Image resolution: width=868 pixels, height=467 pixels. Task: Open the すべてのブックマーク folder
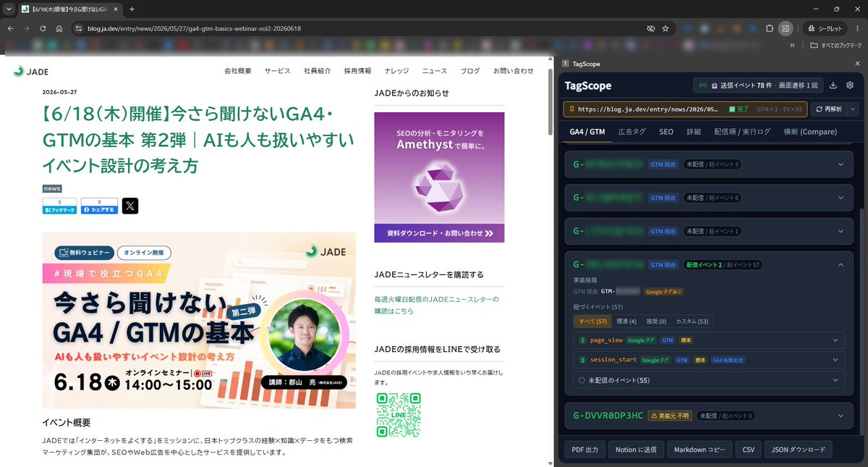(836, 45)
